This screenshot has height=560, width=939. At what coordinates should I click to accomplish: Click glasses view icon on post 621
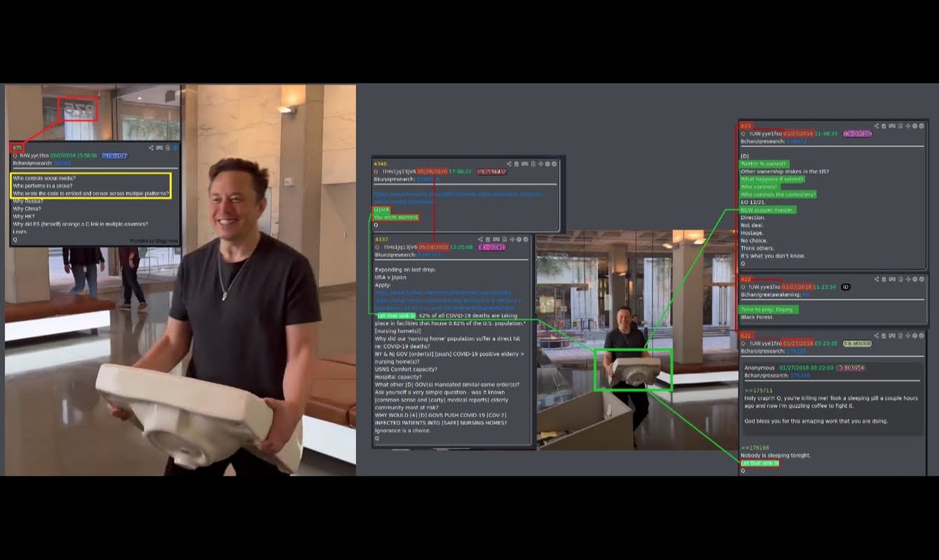click(x=892, y=336)
